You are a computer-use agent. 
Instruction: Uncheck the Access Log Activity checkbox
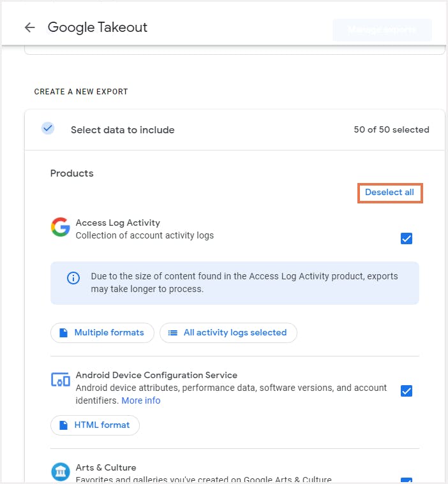407,238
